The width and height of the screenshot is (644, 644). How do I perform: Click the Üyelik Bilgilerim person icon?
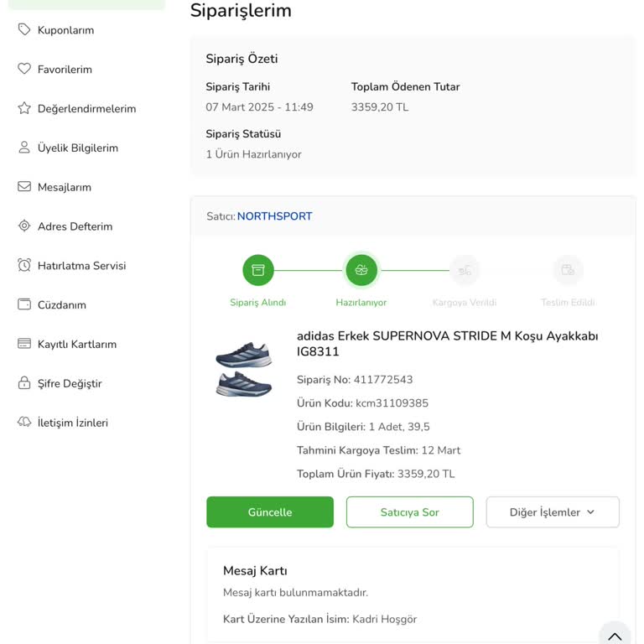tap(24, 148)
